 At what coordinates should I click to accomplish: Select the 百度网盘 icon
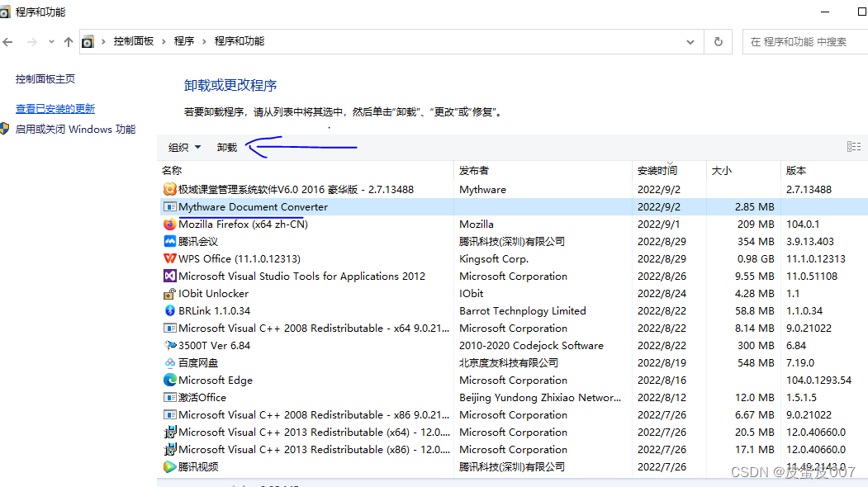point(170,362)
